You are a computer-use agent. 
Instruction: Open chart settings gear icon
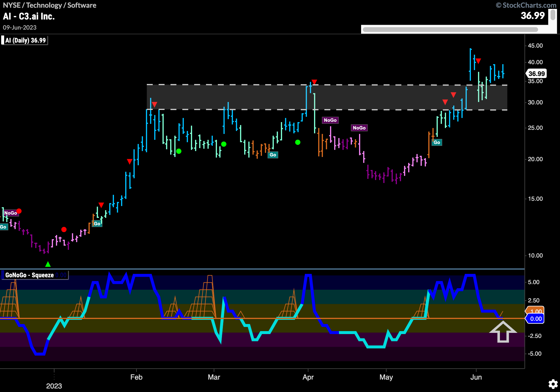[553, 384]
